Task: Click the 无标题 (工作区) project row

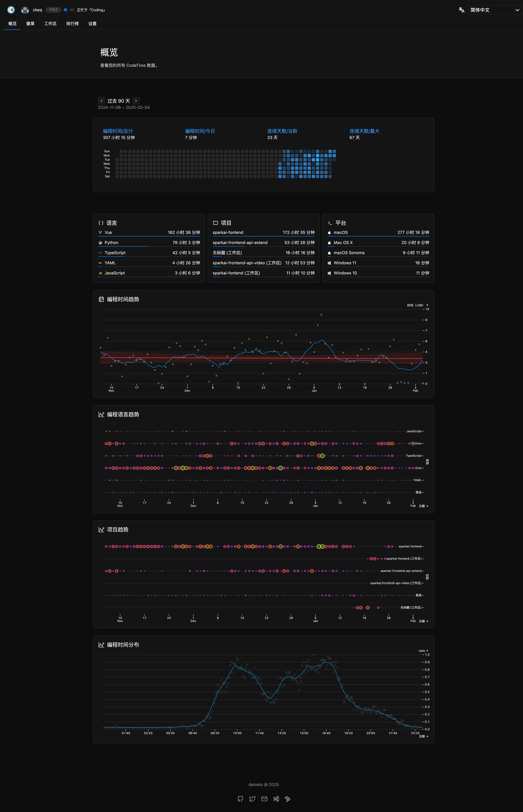Action: click(x=264, y=253)
